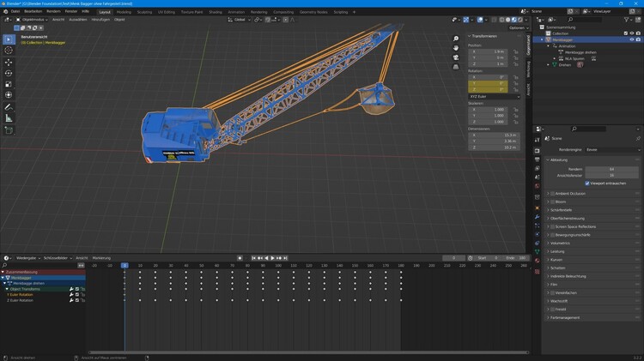This screenshot has height=361, width=644.
Task: Select the Annotate pencil tool
Action: (9, 106)
